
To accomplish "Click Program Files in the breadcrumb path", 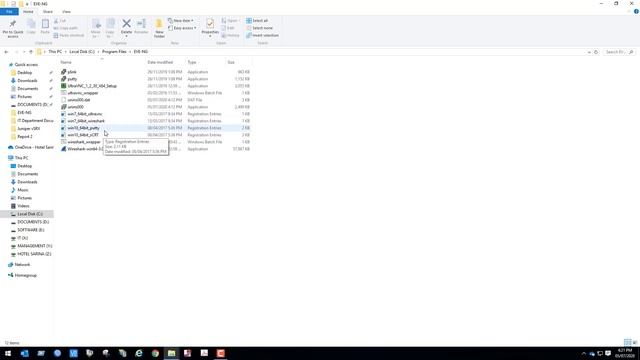I will 114,52.
